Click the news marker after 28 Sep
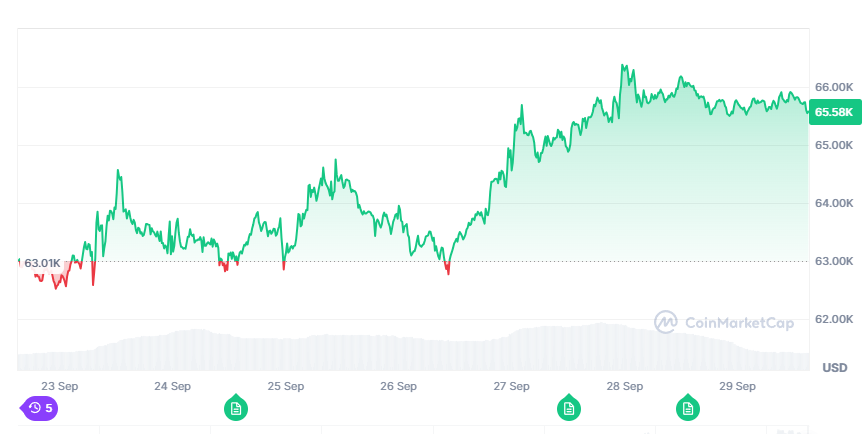The image size is (868, 434). (x=687, y=408)
